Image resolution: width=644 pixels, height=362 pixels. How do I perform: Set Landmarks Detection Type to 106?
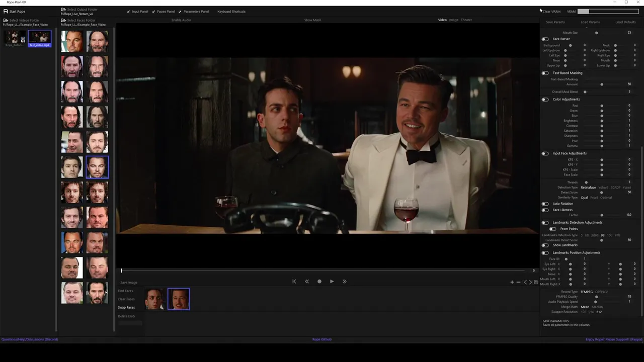[610, 235]
